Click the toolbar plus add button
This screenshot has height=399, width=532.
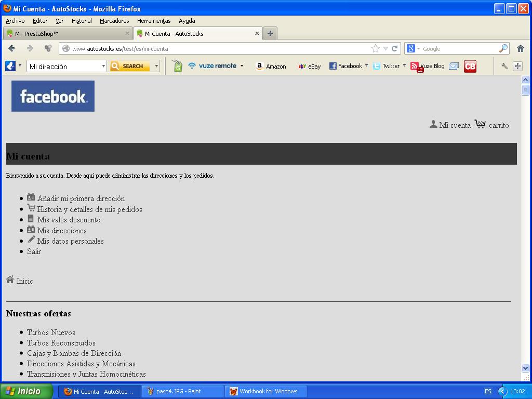[517, 66]
